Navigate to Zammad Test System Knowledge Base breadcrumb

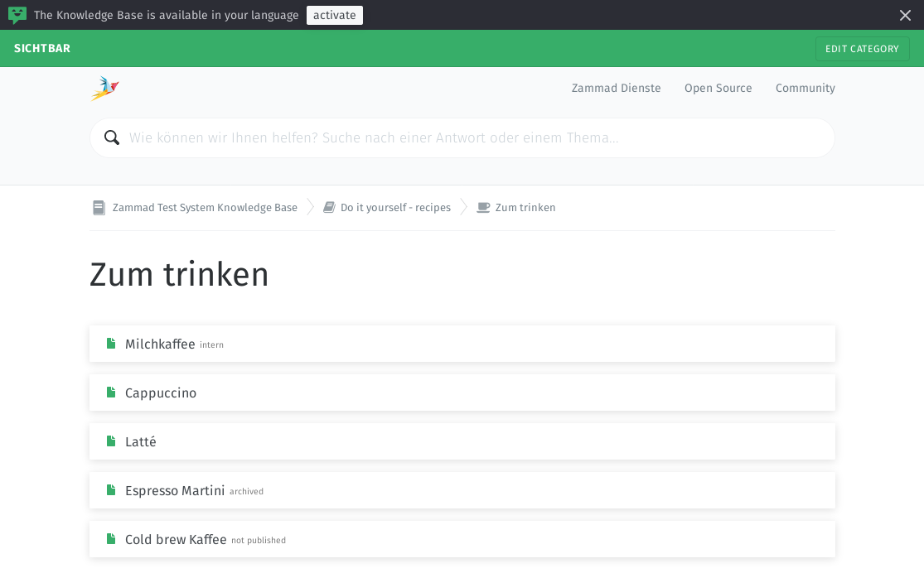(x=205, y=208)
